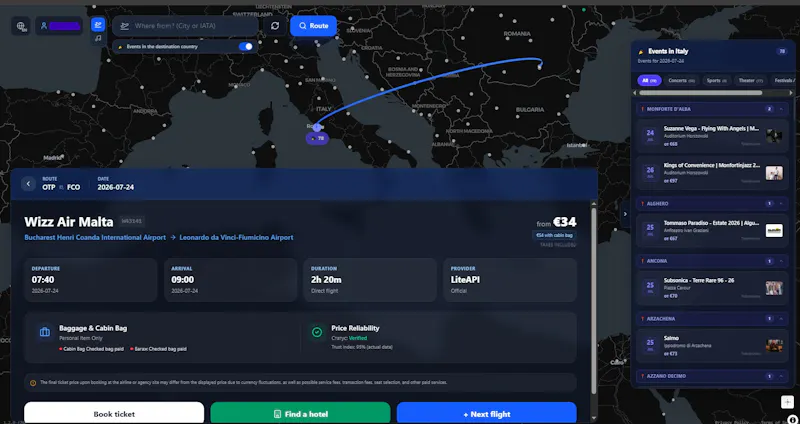Click the Ancona location pin icon
800x424 pixels.
[x=642, y=261]
